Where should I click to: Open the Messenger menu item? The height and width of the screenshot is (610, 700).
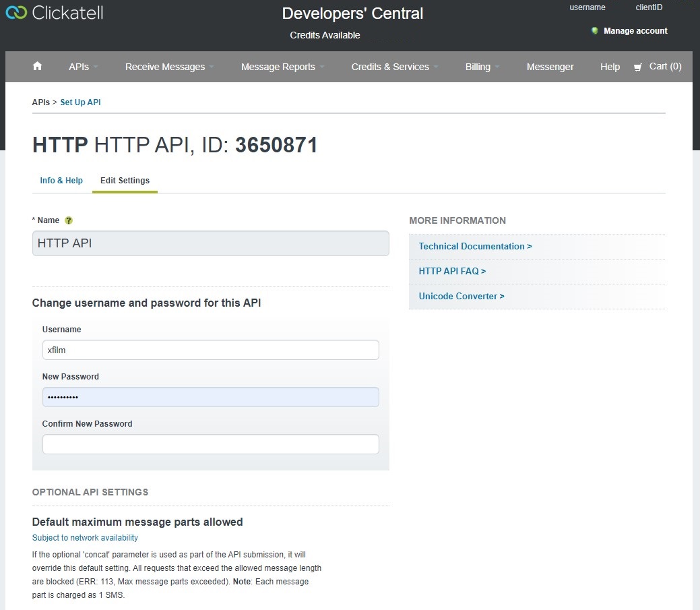(550, 67)
